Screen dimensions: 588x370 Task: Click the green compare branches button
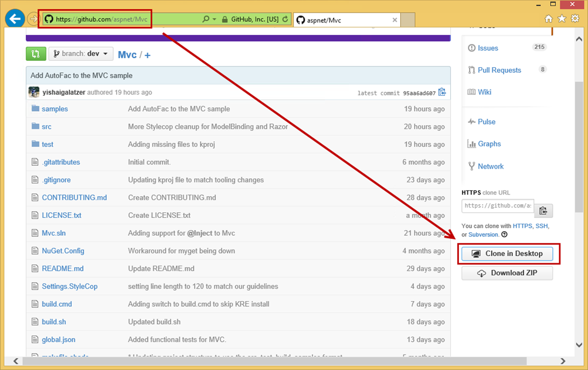(x=36, y=54)
